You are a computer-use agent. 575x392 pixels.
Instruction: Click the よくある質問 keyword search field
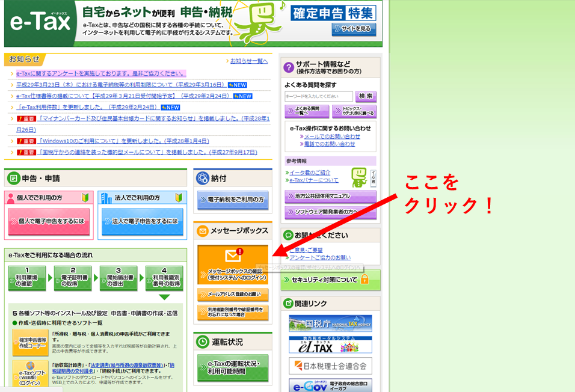tap(318, 96)
